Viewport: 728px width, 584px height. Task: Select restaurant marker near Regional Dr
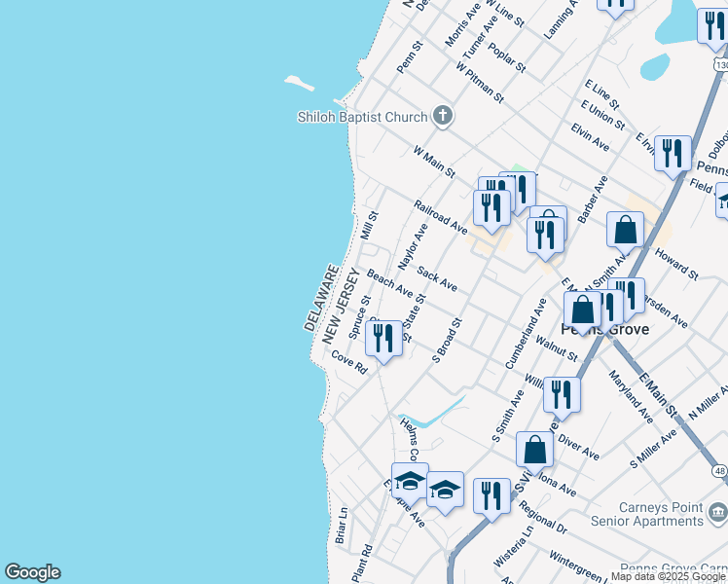491,499
